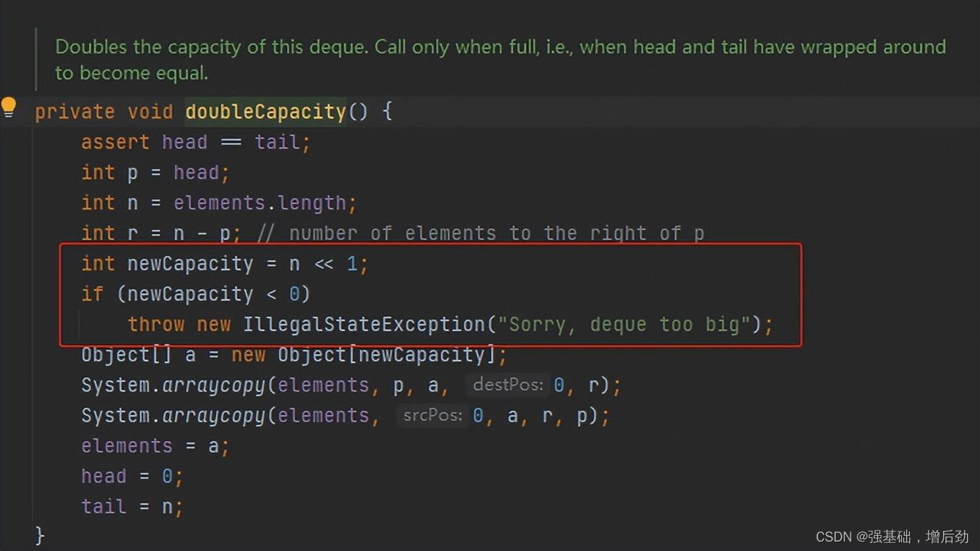Click the 'elements = a;' line
Screen dimensions: 980x551
pos(155,445)
